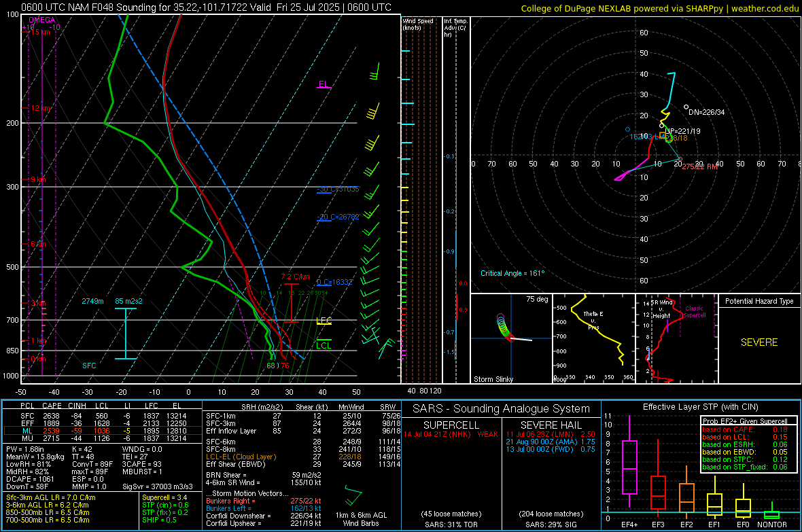Click the ConvT = 89F value
The height and width of the screenshot is (532, 802).
coord(92,465)
